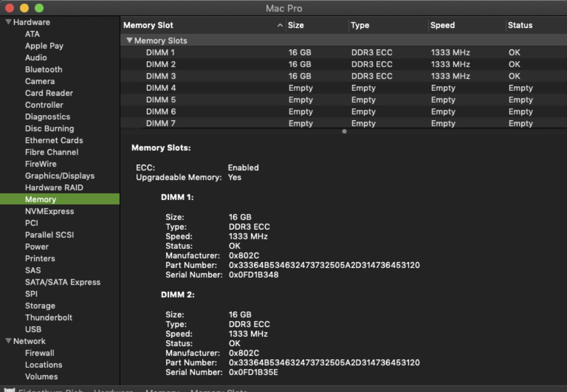Select the DIMM 2 table row
Screen dimensions: 567x392
click(x=343, y=64)
